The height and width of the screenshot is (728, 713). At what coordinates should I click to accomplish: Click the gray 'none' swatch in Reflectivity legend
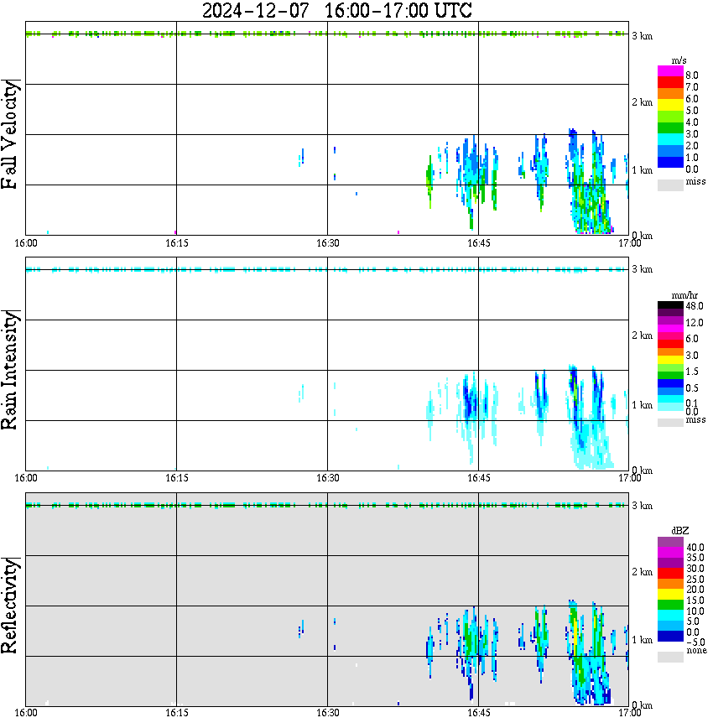(x=670, y=657)
